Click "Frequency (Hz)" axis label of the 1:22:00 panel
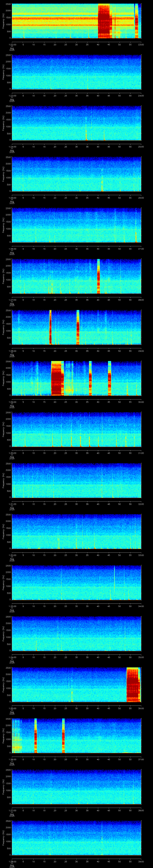 tap(3, 21)
